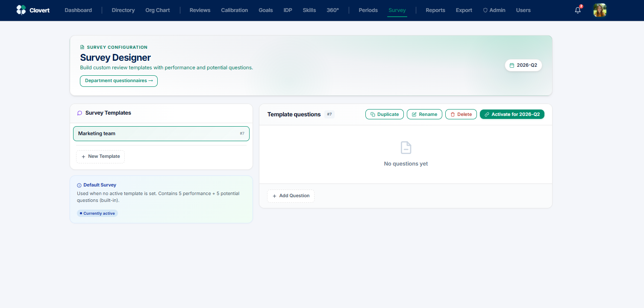Open the Admin section
Image resolution: width=644 pixels, height=308 pixels.
point(494,10)
